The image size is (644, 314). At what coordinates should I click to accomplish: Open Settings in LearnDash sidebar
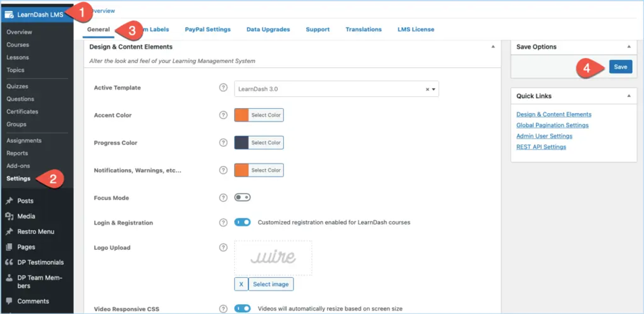(18, 179)
